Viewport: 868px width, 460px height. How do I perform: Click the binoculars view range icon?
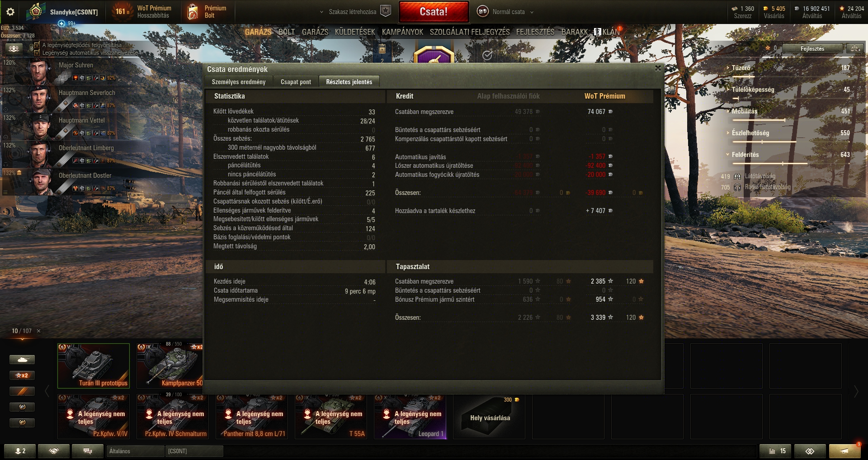[x=737, y=176]
